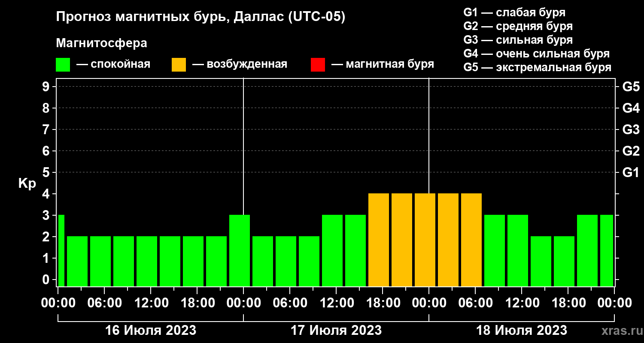Click the '06:00' tick label above 16 Июля
Viewport: 644px width, 343px height.
(x=104, y=303)
